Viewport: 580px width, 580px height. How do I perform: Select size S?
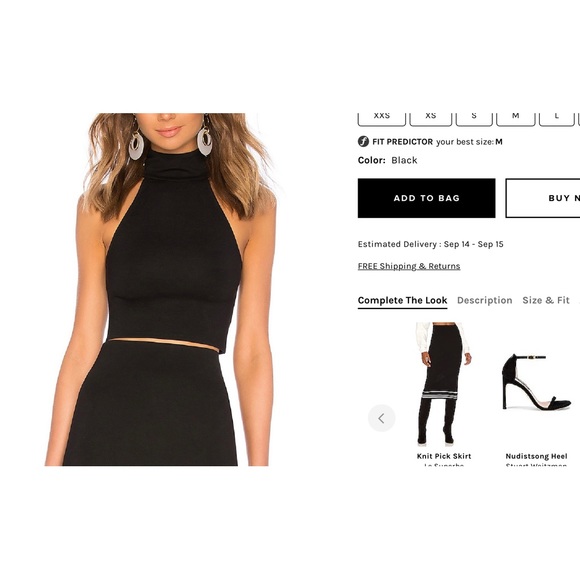(x=474, y=119)
